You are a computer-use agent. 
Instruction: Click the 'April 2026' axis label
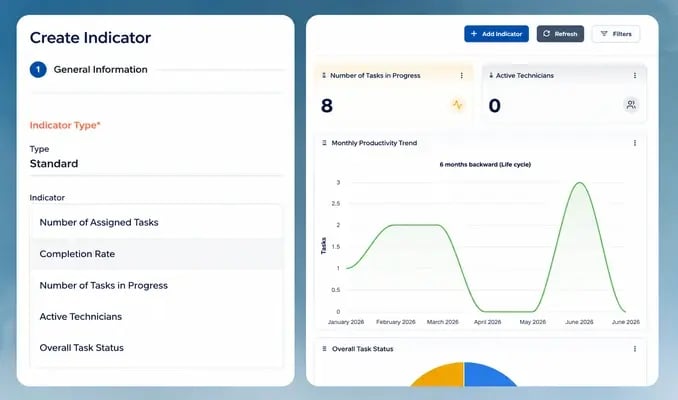pyautogui.click(x=487, y=322)
